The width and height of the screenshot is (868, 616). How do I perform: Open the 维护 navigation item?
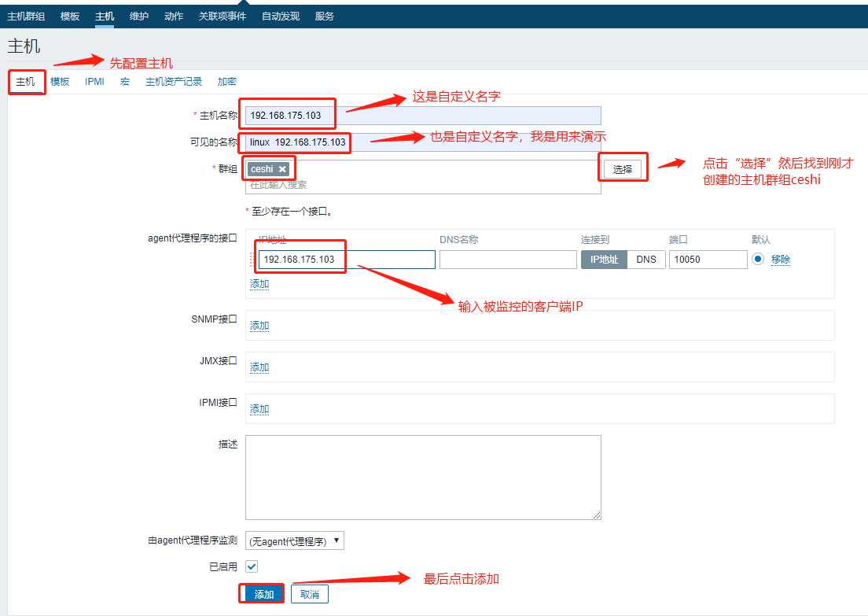pos(139,16)
